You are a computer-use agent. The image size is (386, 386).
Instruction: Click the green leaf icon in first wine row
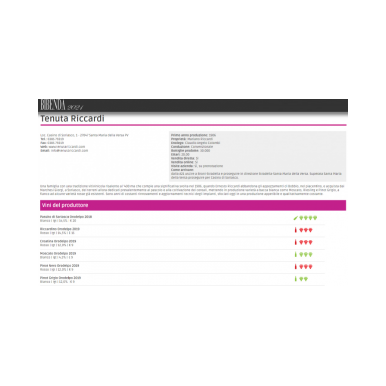[295, 218]
